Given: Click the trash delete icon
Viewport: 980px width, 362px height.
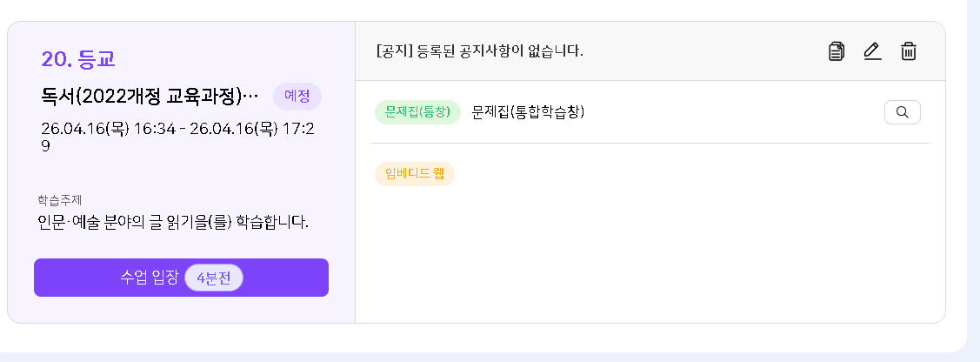Looking at the screenshot, I should click(909, 51).
